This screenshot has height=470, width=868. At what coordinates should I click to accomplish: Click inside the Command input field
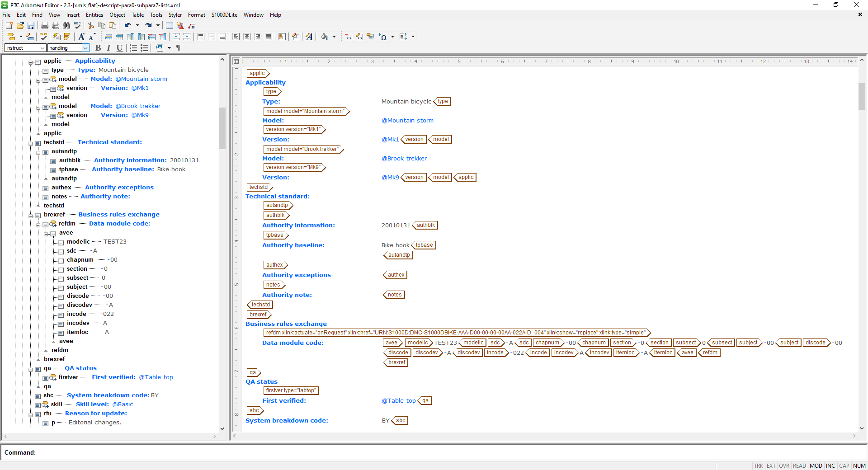(x=136, y=452)
